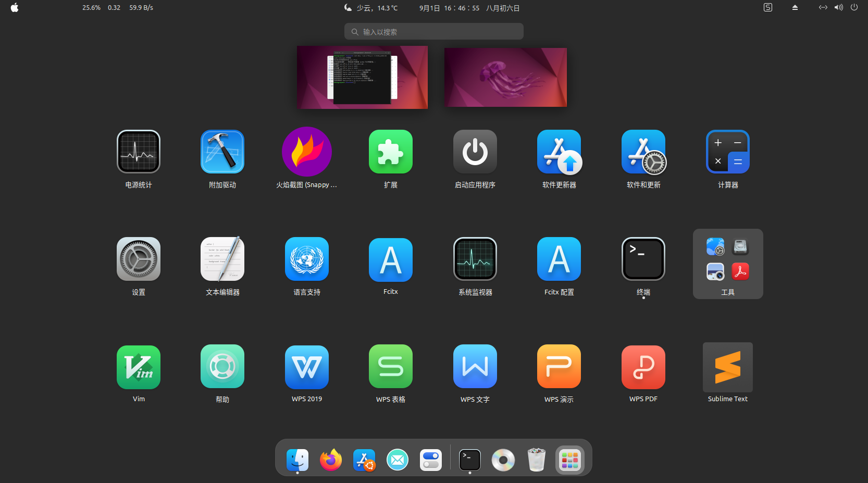Viewport: 868px width, 483px height.
Task: Launch 文本编辑器 text editor
Action: pos(222,259)
